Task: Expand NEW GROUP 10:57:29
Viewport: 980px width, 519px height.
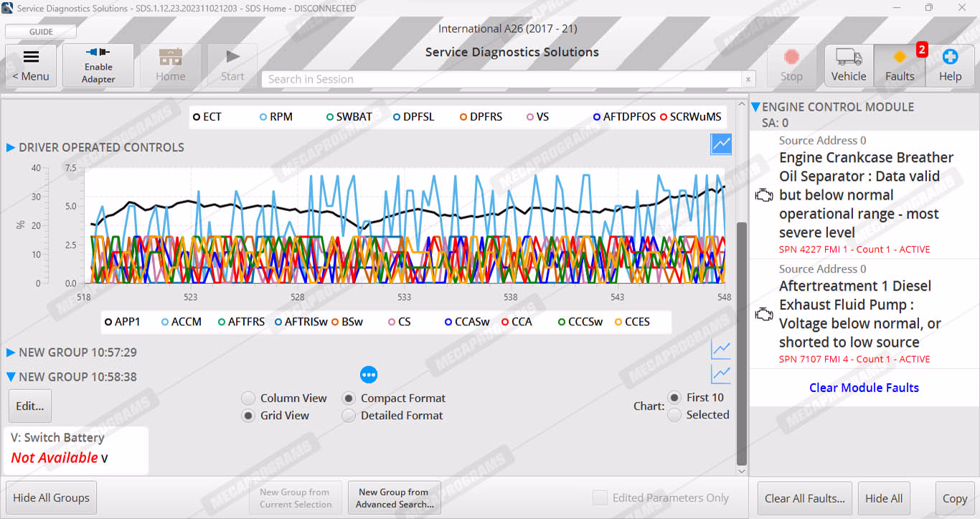Action: [11, 352]
